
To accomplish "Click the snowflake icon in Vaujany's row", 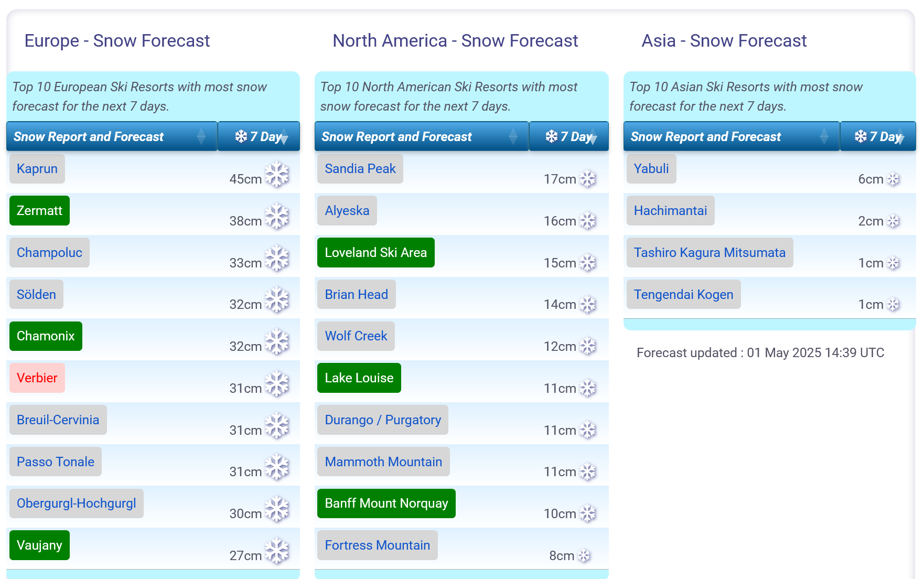I will coord(277,551).
